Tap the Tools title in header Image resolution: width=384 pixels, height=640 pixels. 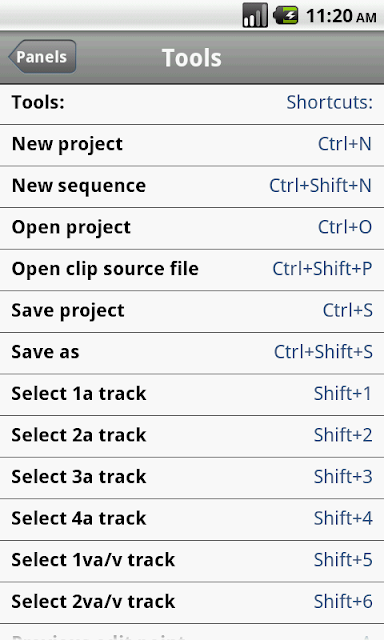click(192, 58)
